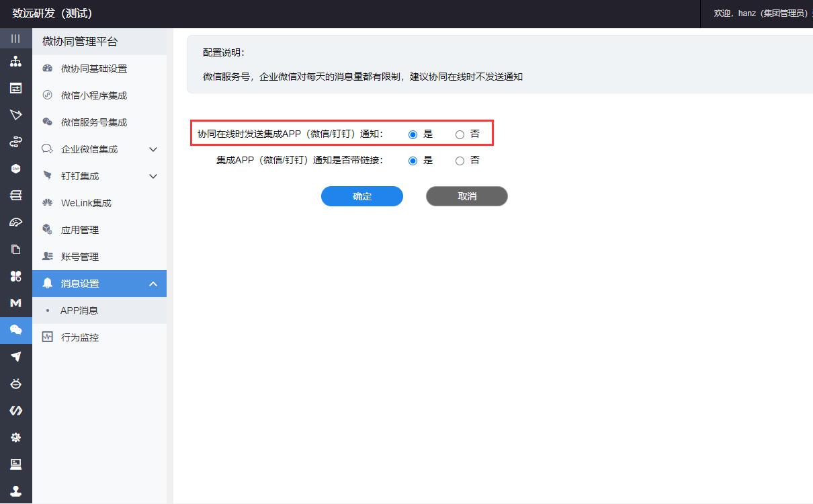Viewport: 813px width, 504px height.
Task: Open the APP消息 submenu item
Action: (x=99, y=310)
